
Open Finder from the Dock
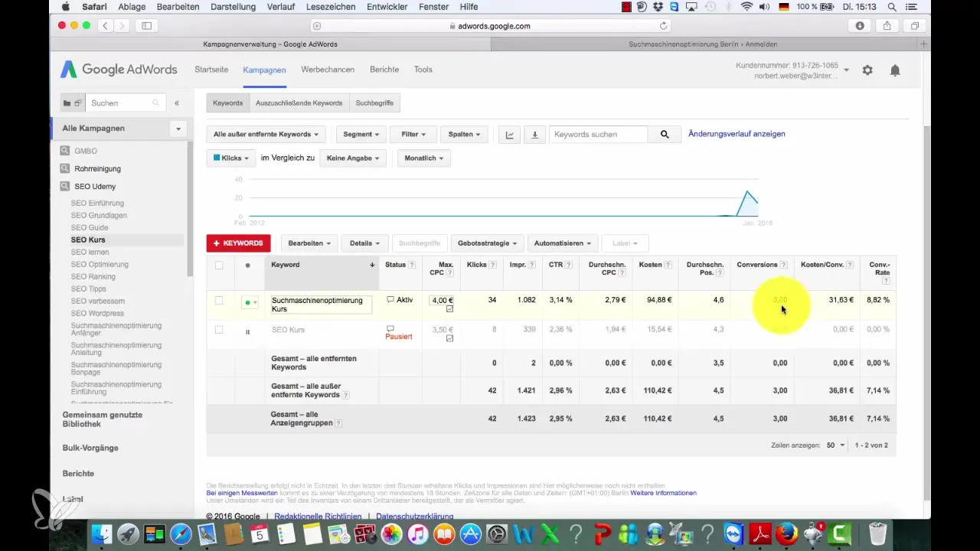pyautogui.click(x=100, y=533)
